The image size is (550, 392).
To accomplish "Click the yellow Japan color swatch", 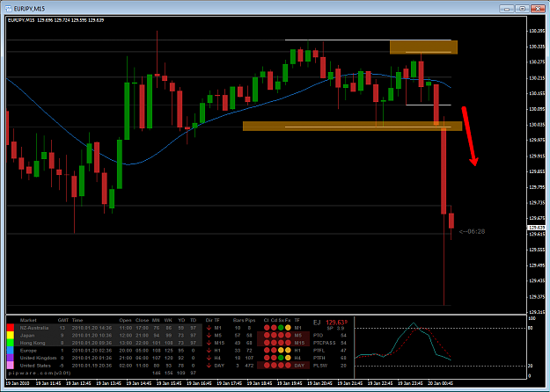I will coord(11,335).
